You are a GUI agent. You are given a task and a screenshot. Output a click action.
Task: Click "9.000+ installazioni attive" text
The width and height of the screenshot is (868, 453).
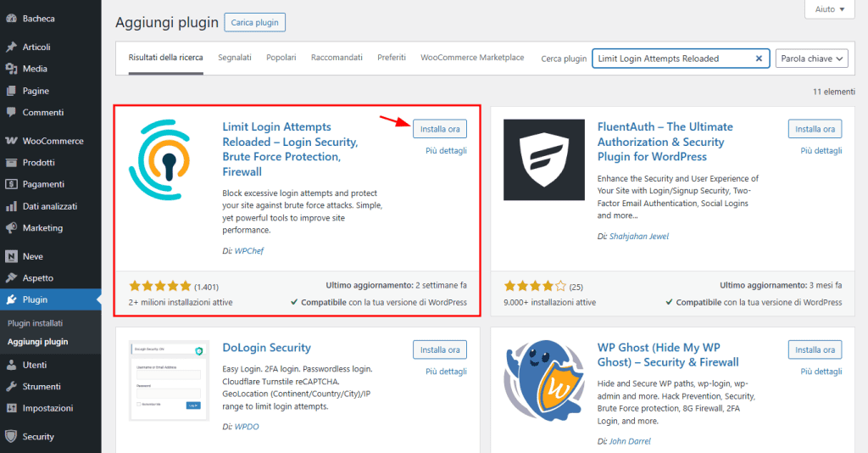click(x=549, y=302)
